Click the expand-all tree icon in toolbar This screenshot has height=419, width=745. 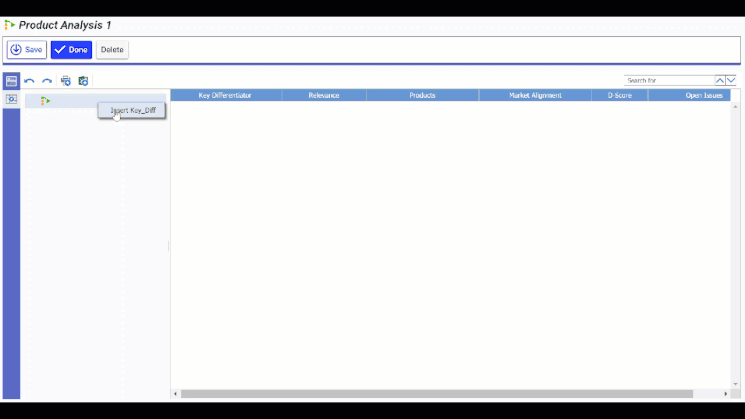[x=66, y=81]
